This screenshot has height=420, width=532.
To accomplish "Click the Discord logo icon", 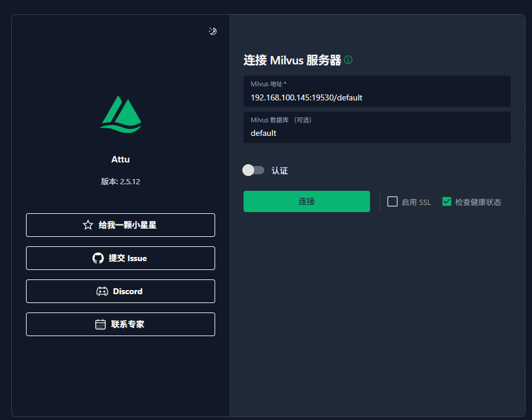I will point(102,292).
